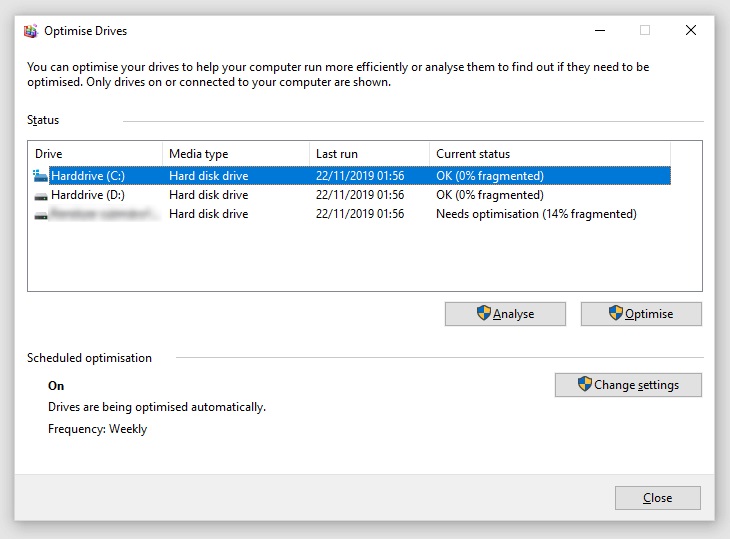
Task: Sort the list by the Drive column header
Action: (x=95, y=154)
